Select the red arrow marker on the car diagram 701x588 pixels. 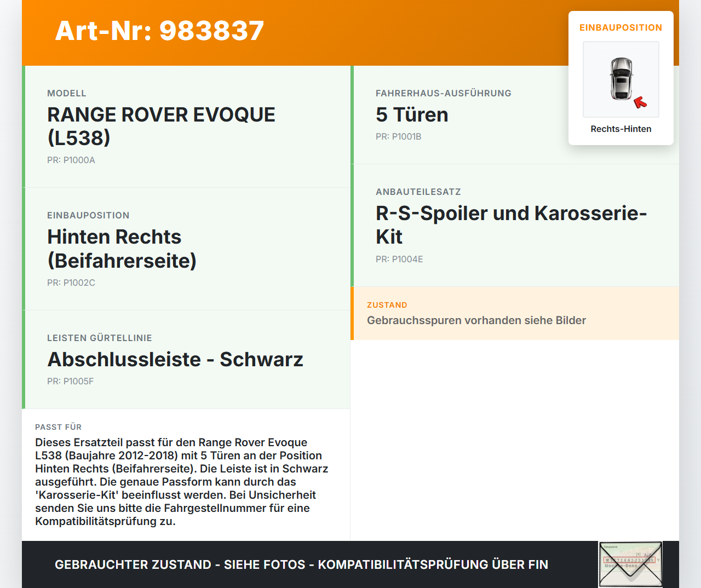coord(640,102)
